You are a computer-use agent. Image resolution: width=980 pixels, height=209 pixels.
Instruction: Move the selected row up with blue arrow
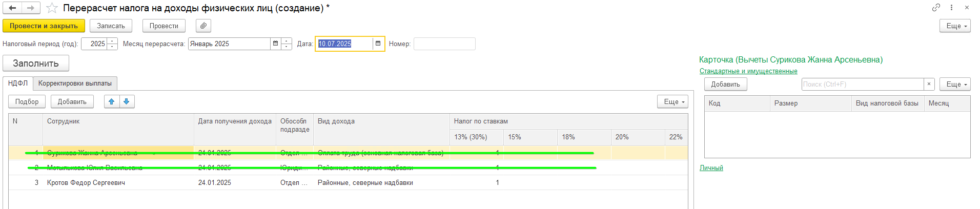pyautogui.click(x=112, y=101)
